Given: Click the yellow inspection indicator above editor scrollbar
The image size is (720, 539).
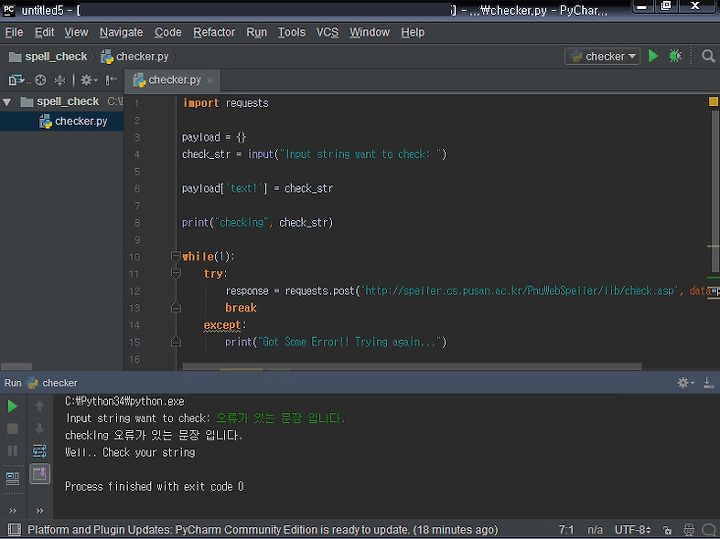Looking at the screenshot, I should pyautogui.click(x=713, y=101).
